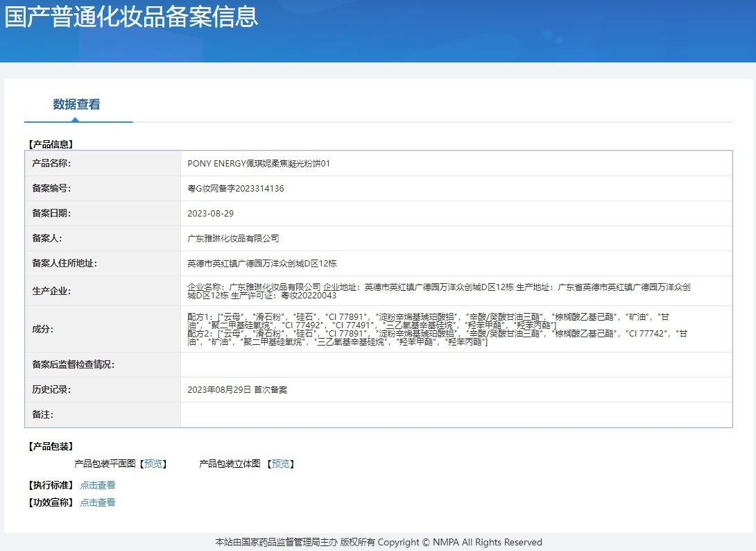Click the 历史记录 row label
Viewport: 756px width, 551px height.
(x=51, y=389)
